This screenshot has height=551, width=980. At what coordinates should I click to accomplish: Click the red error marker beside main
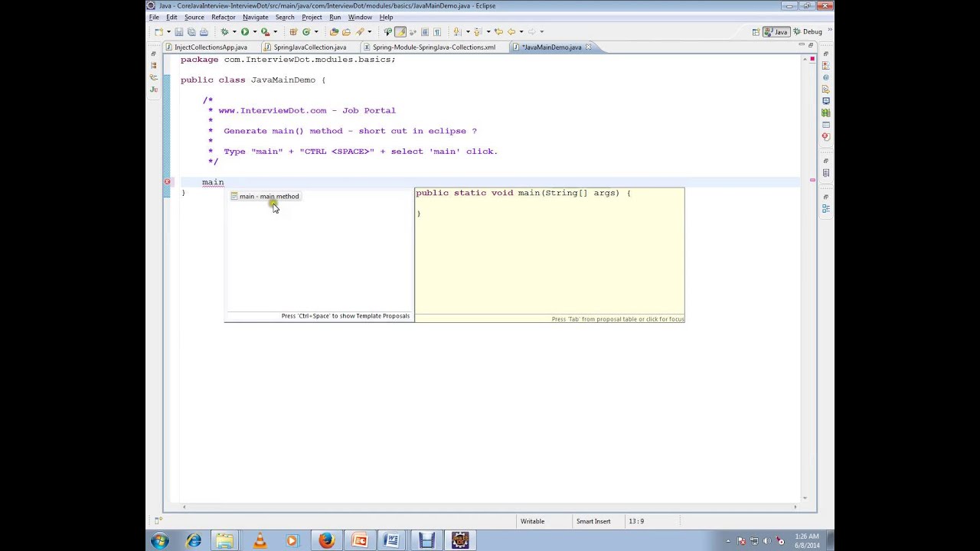pyautogui.click(x=167, y=182)
